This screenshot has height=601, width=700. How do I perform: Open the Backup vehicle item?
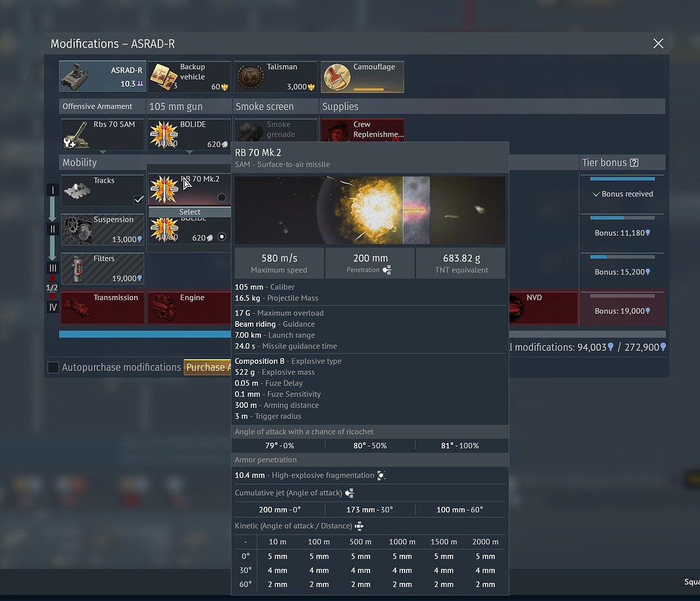[164, 76]
